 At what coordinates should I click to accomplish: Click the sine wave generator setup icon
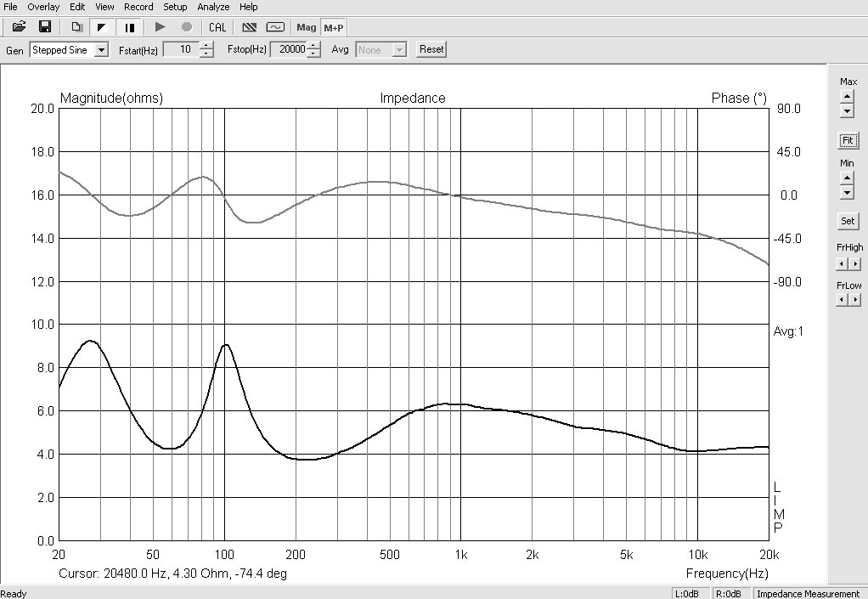(x=275, y=26)
